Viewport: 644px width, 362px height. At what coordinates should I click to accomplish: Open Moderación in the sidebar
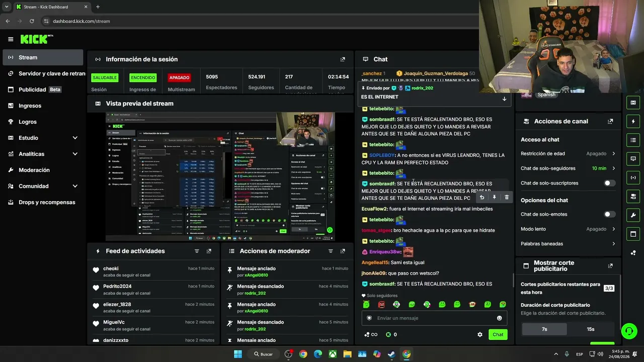tap(43, 170)
